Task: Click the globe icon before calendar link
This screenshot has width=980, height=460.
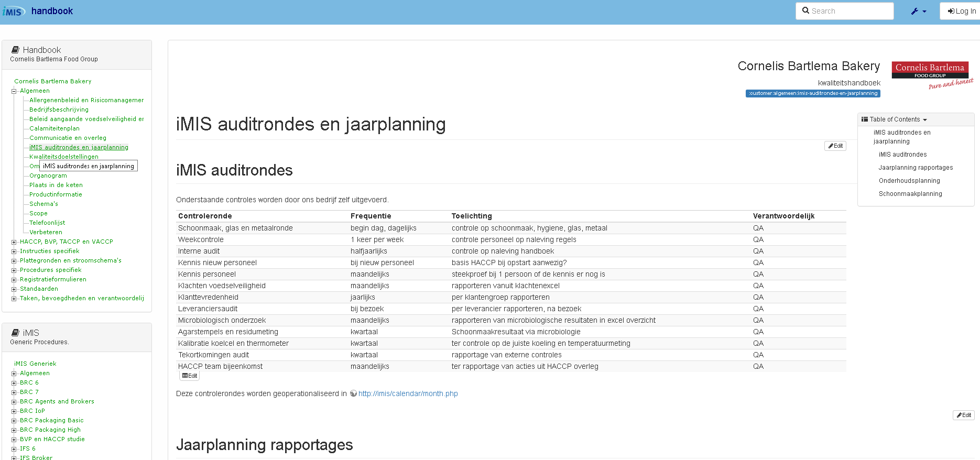Action: (x=353, y=393)
